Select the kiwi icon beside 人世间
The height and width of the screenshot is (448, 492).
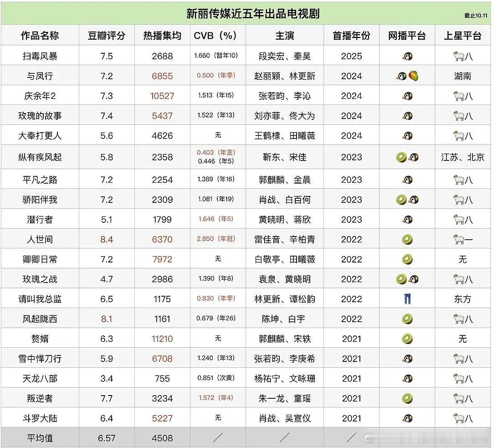pyautogui.click(x=406, y=239)
